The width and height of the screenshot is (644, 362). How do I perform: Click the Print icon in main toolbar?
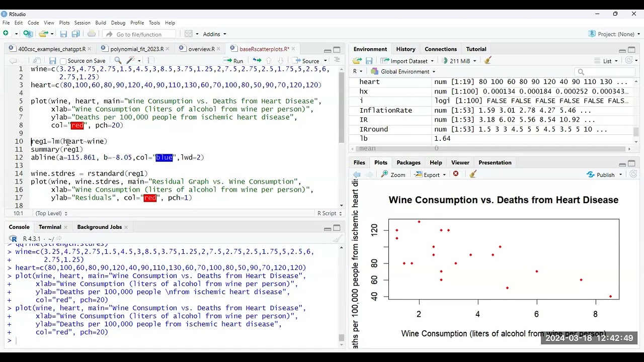point(92,34)
